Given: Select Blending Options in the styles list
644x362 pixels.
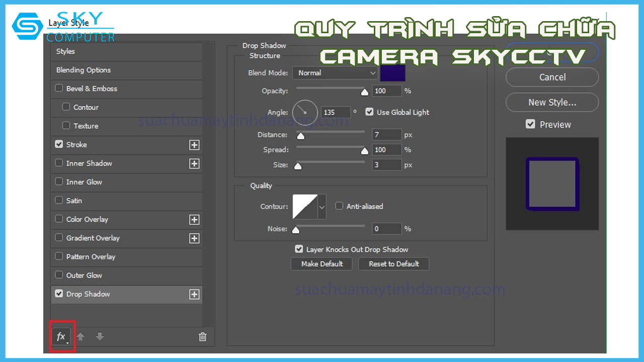Looking at the screenshot, I should click(x=84, y=70).
